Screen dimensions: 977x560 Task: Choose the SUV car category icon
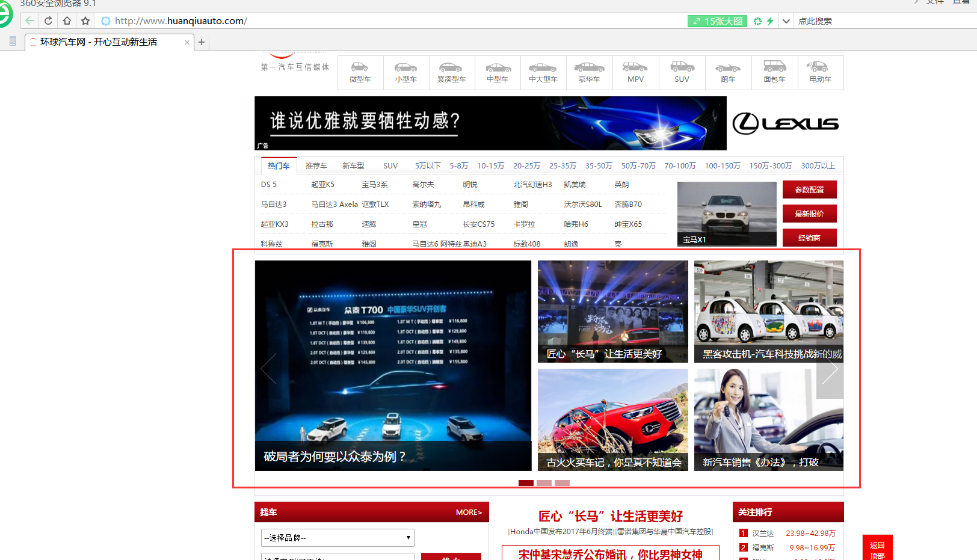coord(682,72)
